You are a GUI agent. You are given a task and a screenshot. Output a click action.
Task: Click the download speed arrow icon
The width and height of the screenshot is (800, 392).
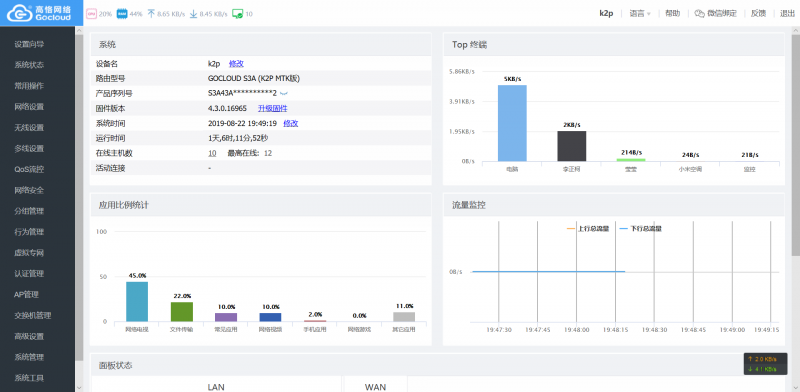(193, 14)
